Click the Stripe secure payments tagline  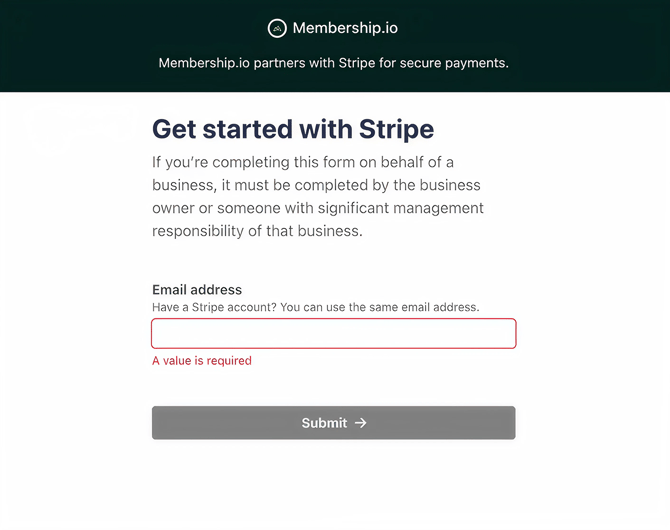pos(333,63)
